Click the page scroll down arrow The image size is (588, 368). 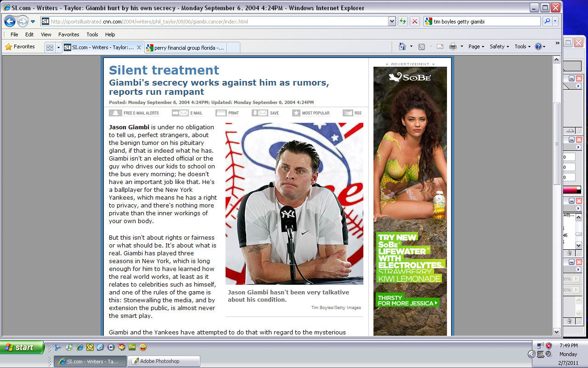pyautogui.click(x=556, y=332)
